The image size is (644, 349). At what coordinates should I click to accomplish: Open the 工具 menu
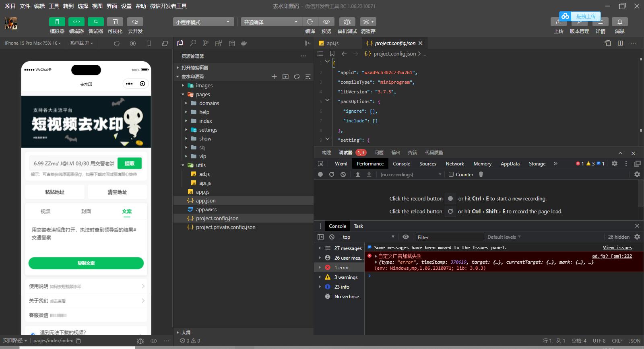pos(54,6)
